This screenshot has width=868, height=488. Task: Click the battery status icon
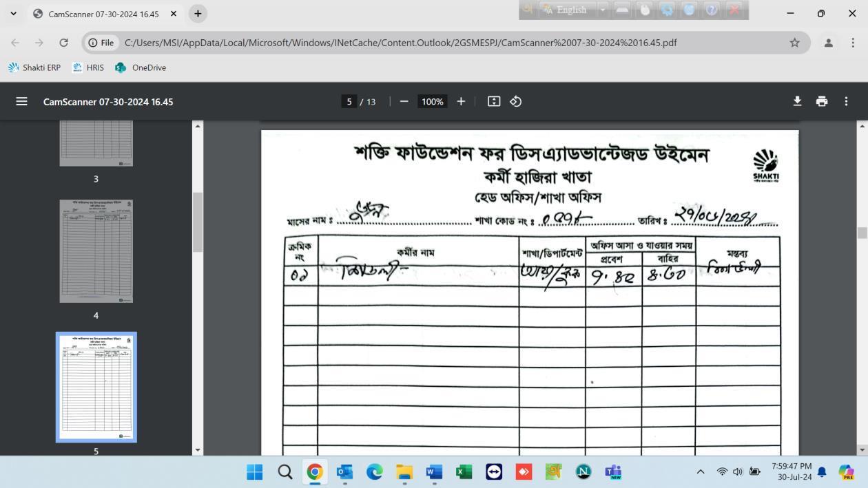pos(755,471)
